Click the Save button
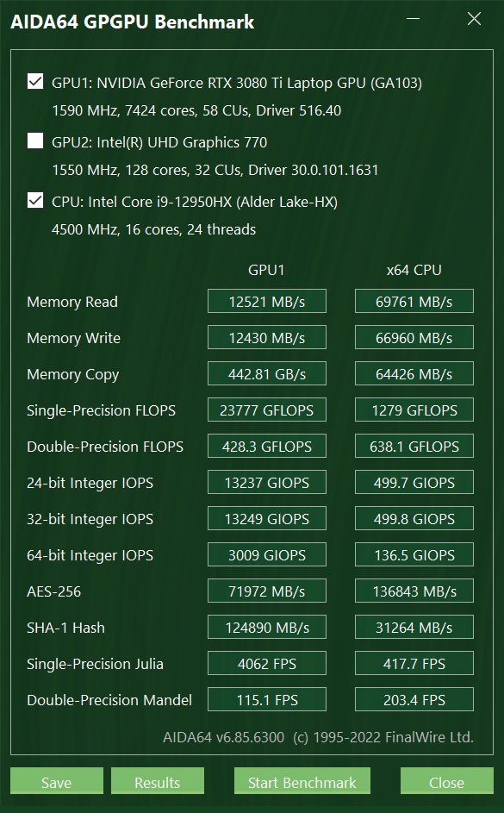Screen dimensions: 504x813 [x=56, y=781]
